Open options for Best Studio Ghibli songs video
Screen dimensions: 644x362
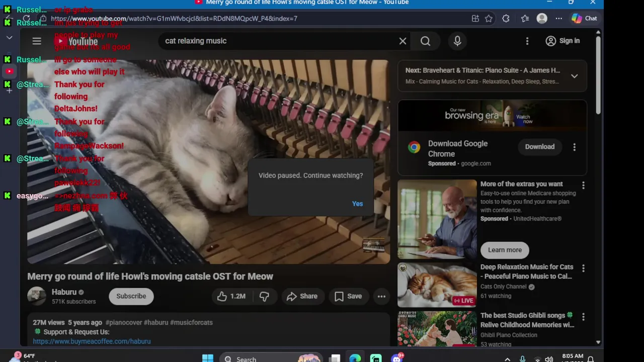click(583, 317)
